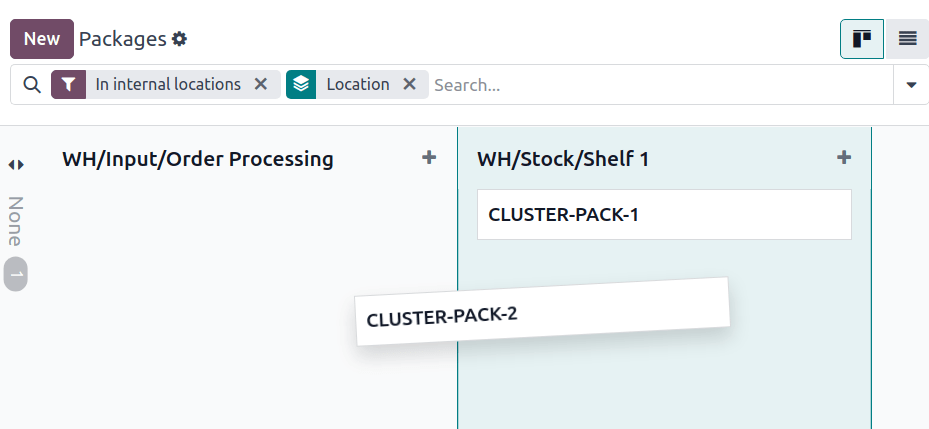This screenshot has height=429, width=929.
Task: Click the WH/Input/Order Processing column header
Action: [198, 158]
